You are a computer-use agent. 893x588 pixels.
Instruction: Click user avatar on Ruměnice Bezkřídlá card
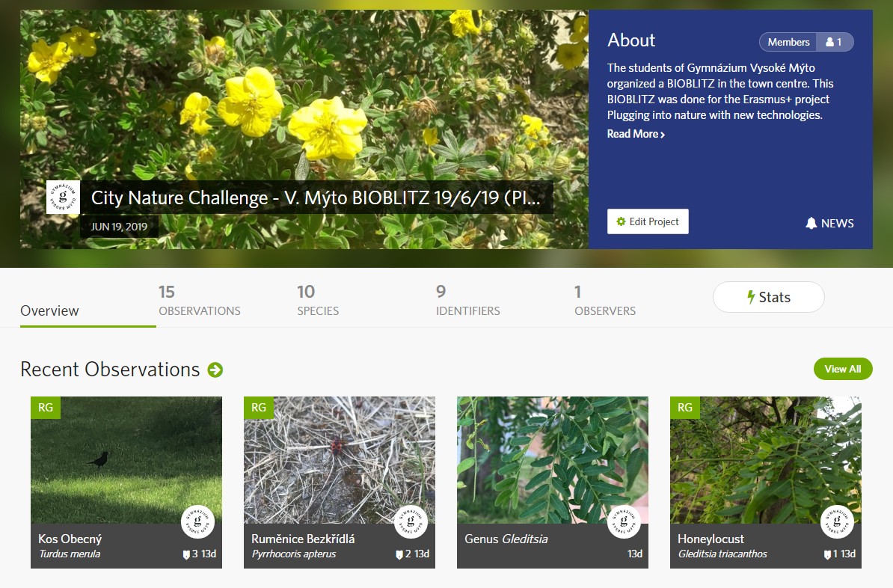click(411, 521)
